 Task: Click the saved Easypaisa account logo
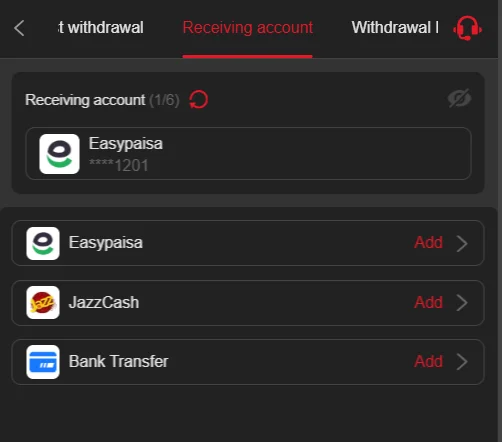pos(59,154)
